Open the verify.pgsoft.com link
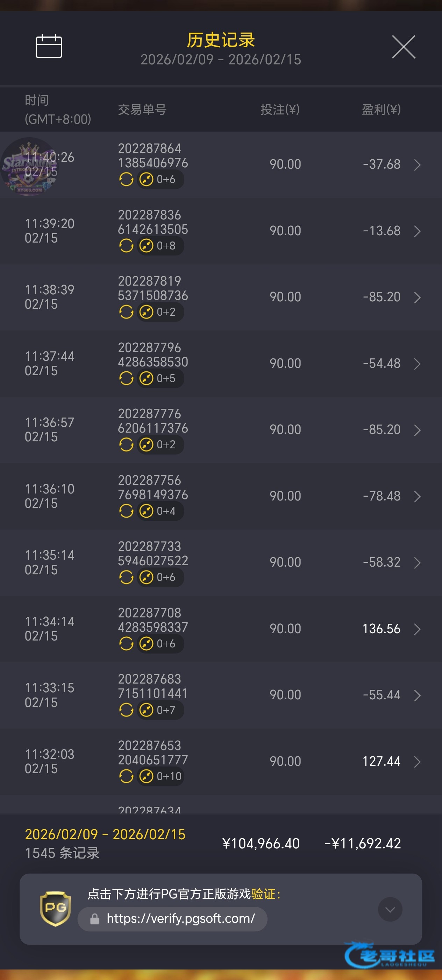The image size is (442, 980). 180,919
